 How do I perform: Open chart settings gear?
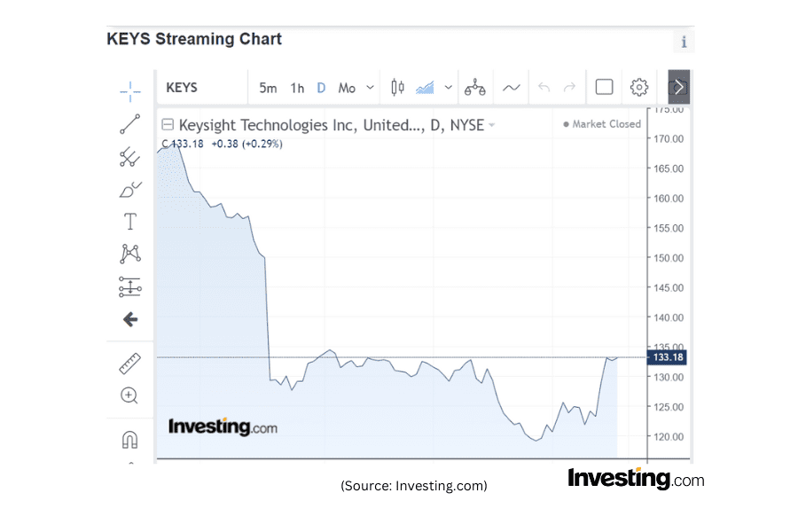coord(639,87)
